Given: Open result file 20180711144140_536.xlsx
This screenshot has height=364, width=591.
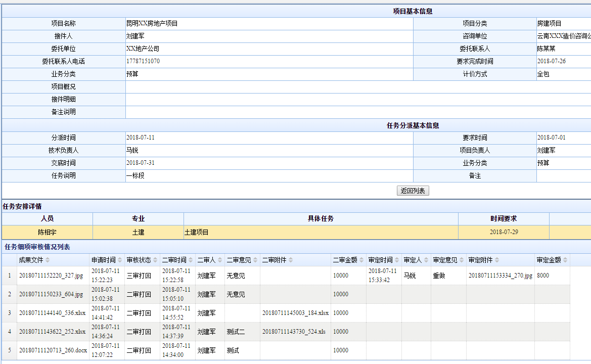Looking at the screenshot, I should tap(52, 313).
